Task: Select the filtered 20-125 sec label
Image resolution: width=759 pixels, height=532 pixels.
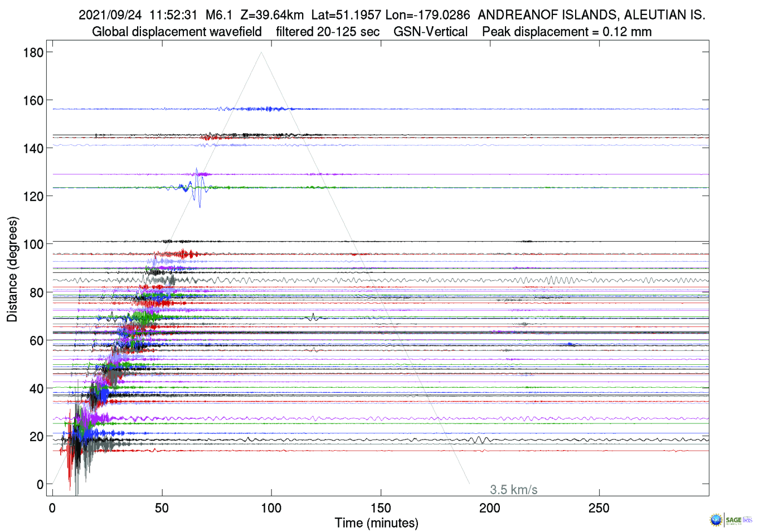Action: click(328, 32)
